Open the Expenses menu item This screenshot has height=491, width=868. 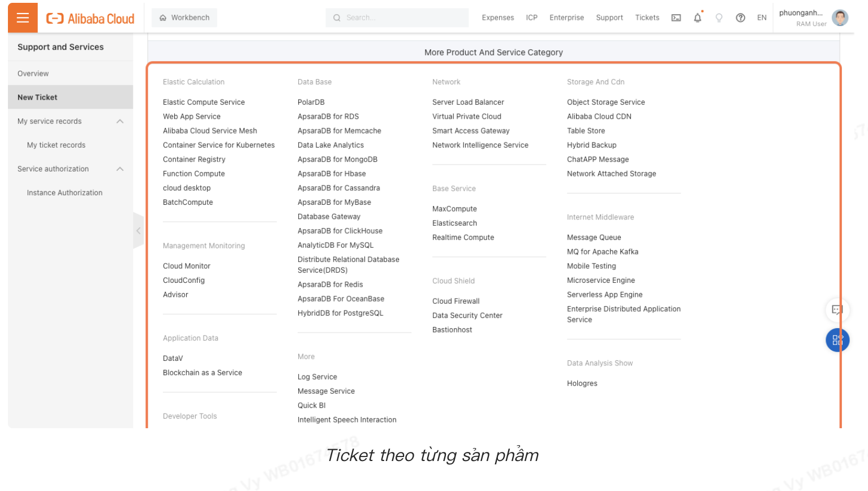click(497, 18)
